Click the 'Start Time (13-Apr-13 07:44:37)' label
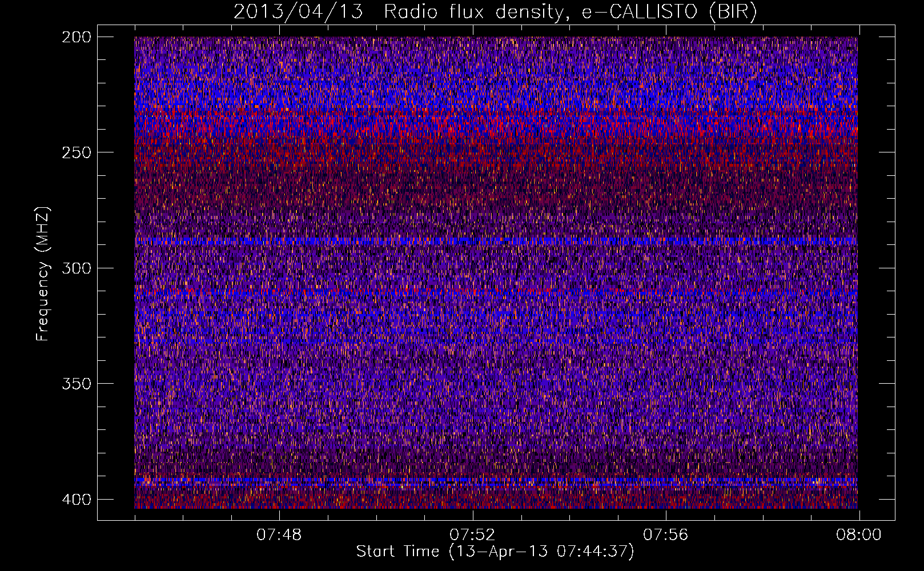The image size is (924, 571). click(495, 552)
